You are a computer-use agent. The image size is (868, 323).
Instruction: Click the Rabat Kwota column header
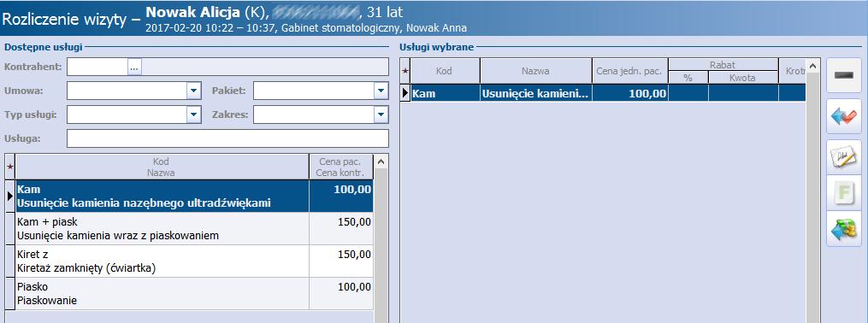tap(743, 78)
